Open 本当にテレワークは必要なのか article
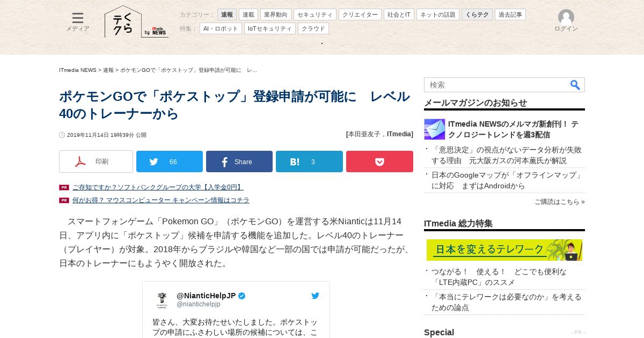This screenshot has height=338, width=644. coord(507,302)
